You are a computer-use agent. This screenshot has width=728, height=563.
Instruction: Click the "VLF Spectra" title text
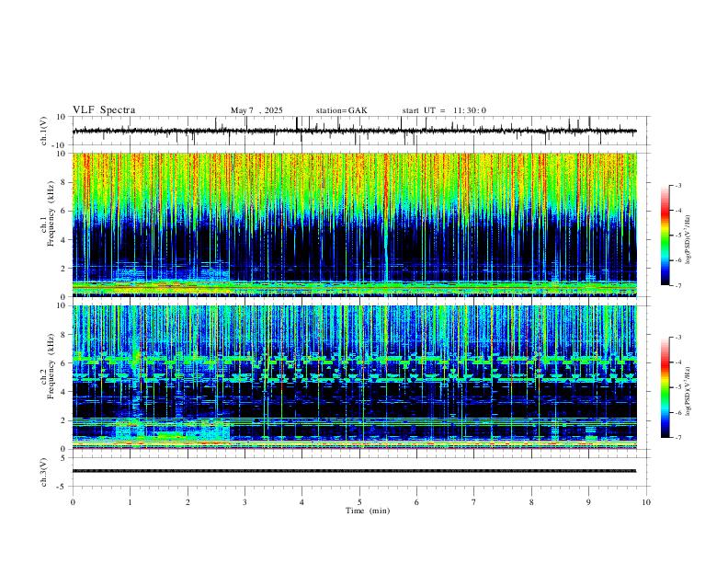click(x=104, y=110)
